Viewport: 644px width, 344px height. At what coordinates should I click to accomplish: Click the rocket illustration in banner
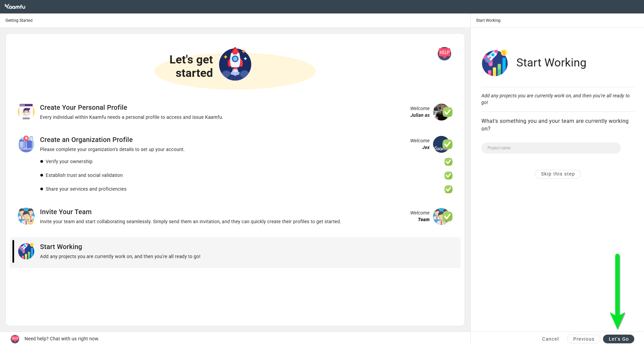(235, 64)
